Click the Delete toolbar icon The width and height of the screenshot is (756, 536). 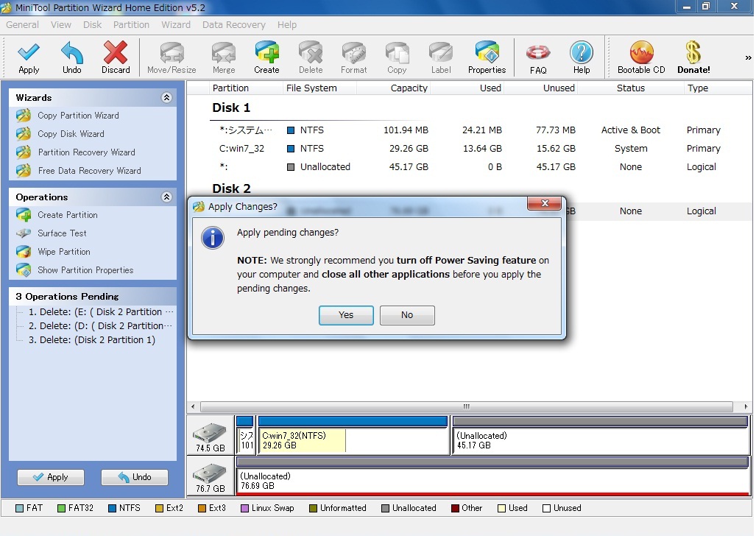[311, 57]
